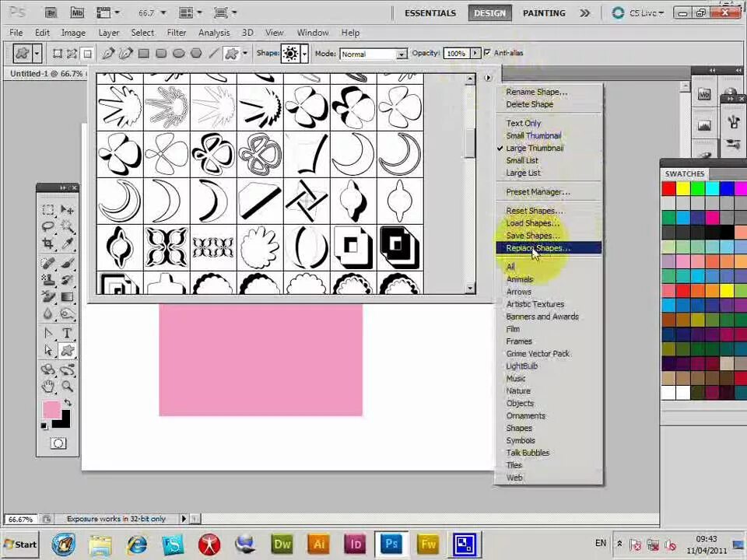Open Dreamweaver from the taskbar
This screenshot has width=747, height=560.
[282, 544]
